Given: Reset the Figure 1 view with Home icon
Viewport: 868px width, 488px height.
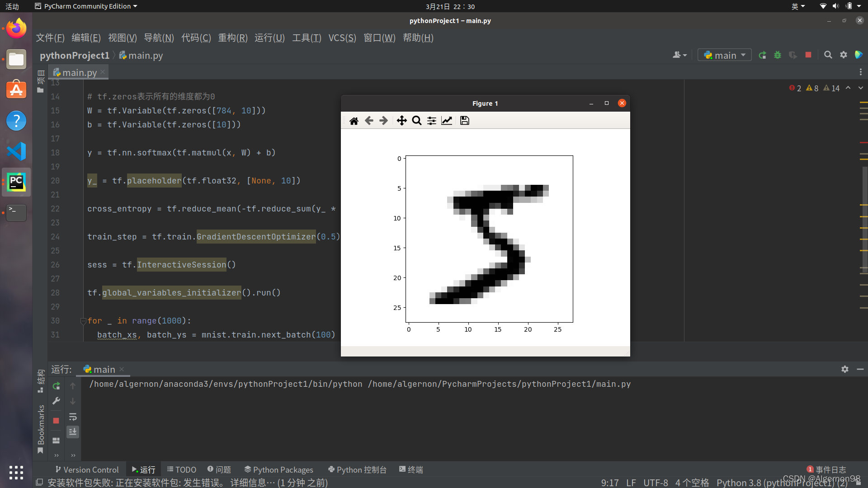Looking at the screenshot, I should [354, 121].
